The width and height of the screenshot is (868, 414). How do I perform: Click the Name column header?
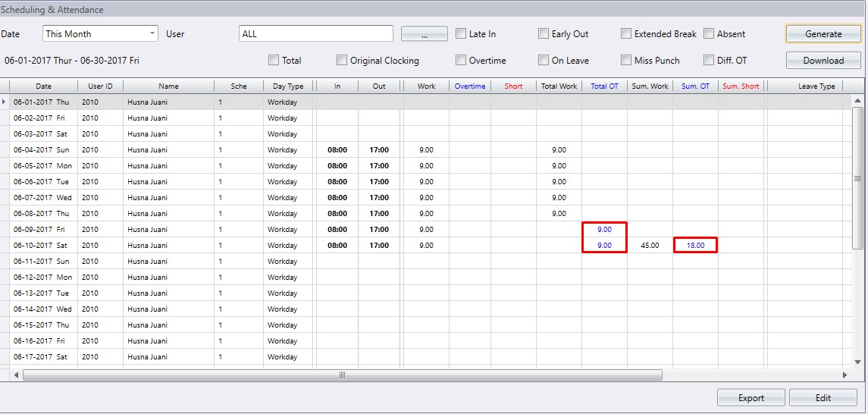pyautogui.click(x=169, y=86)
